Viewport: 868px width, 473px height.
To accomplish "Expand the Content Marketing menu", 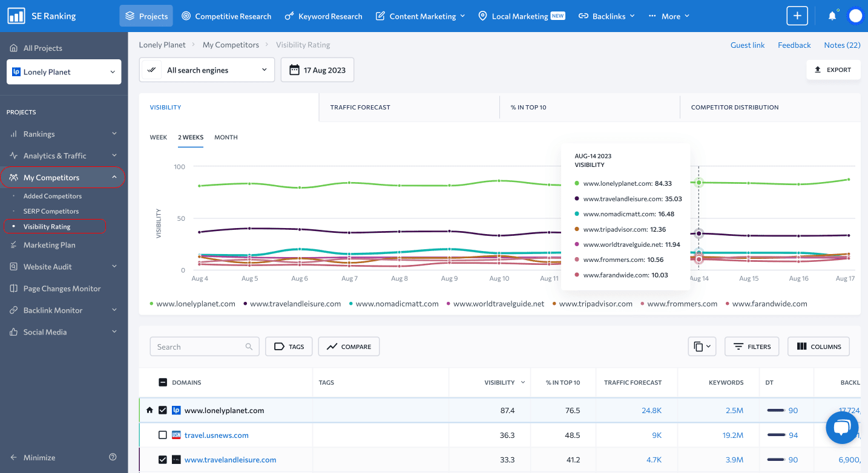I will pos(421,16).
